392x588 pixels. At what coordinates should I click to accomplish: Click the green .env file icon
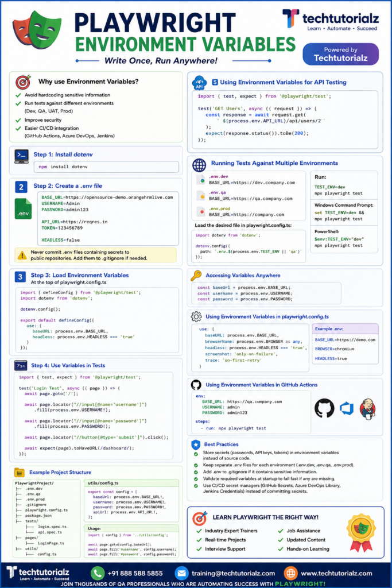[x=23, y=209]
